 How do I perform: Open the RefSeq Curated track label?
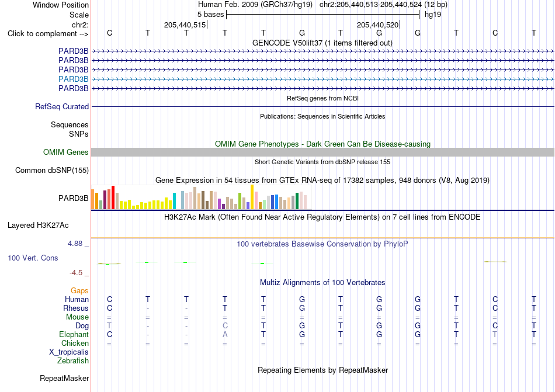pos(61,106)
